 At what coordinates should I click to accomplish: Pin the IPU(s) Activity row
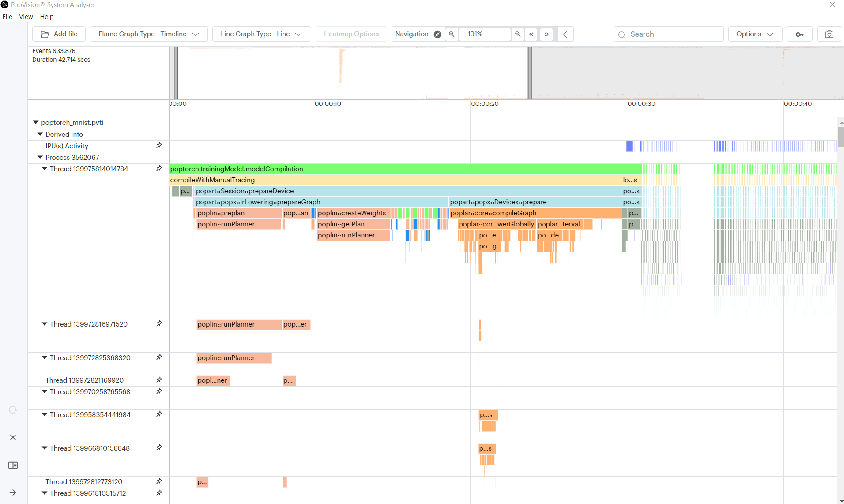[x=159, y=146]
